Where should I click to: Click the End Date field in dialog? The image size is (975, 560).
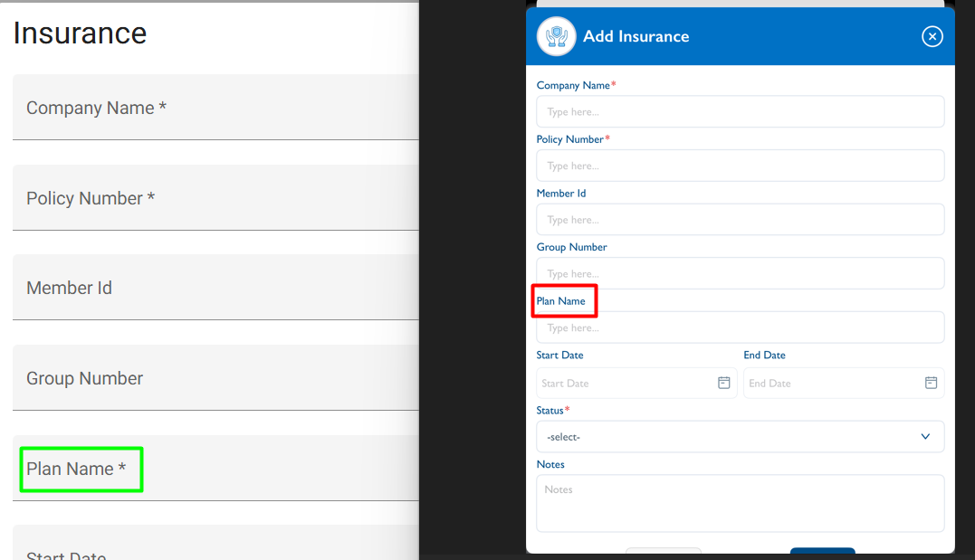click(831, 383)
